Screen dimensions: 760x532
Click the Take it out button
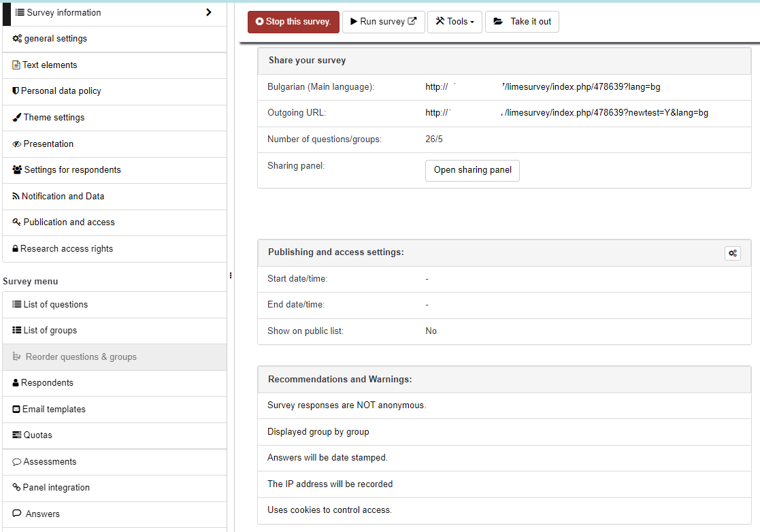pos(522,22)
